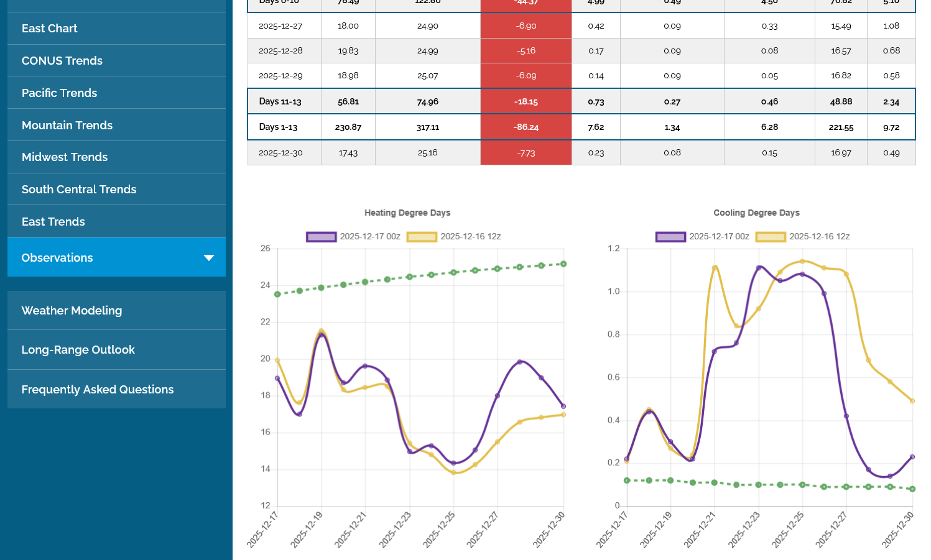The image size is (931, 560).
Task: Click the yellow 1.1 peak point on the Cooling chart
Action: 715,268
